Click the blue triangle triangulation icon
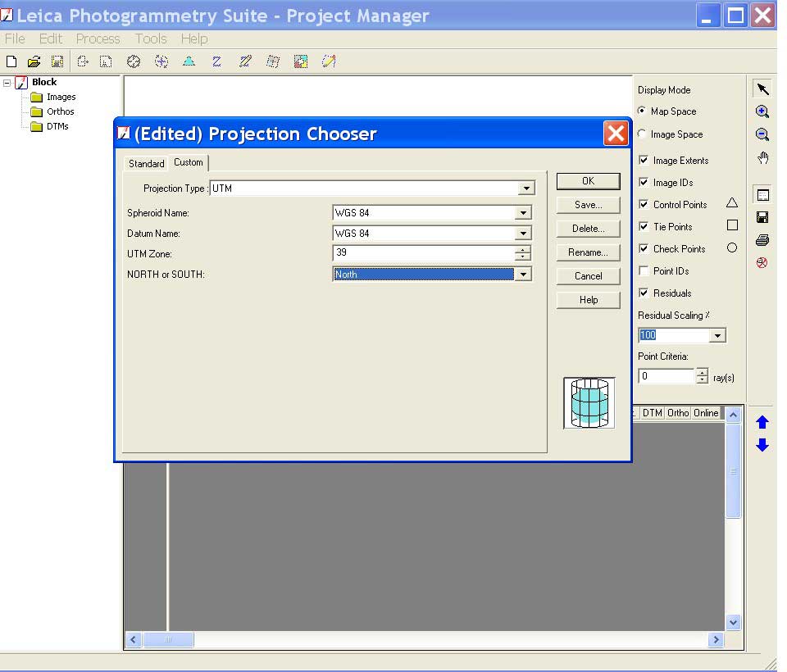 pyautogui.click(x=189, y=61)
